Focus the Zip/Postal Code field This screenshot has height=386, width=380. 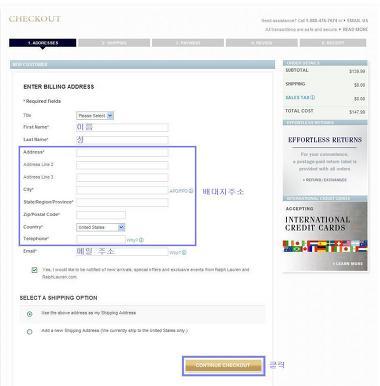101,215
